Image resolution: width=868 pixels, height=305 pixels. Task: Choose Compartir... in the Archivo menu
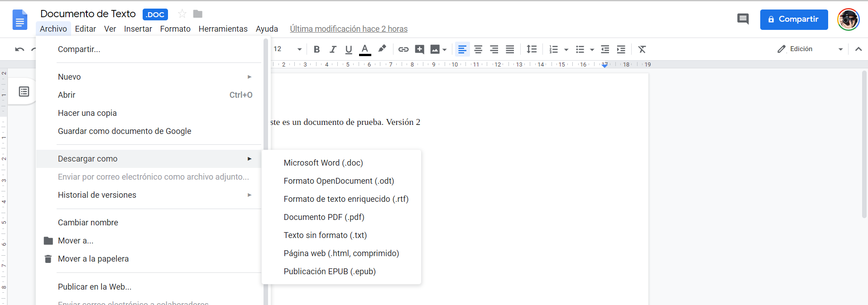click(149, 49)
